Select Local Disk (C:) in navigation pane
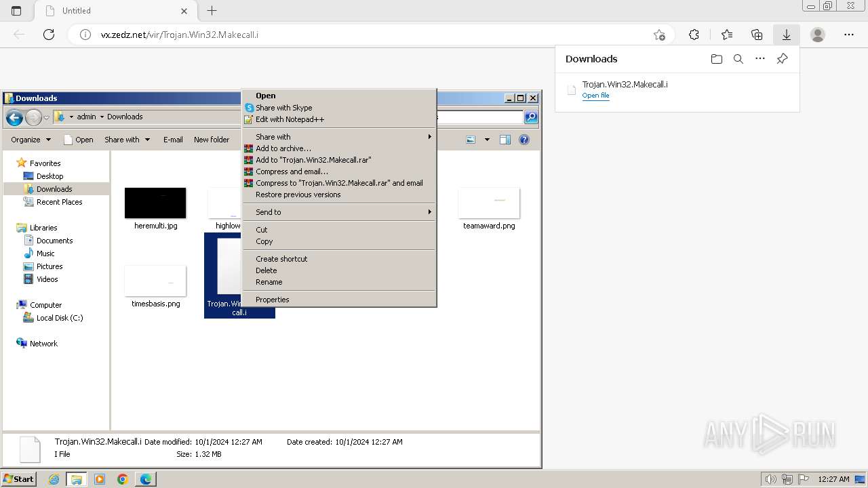This screenshot has width=868, height=488. pyautogui.click(x=59, y=318)
